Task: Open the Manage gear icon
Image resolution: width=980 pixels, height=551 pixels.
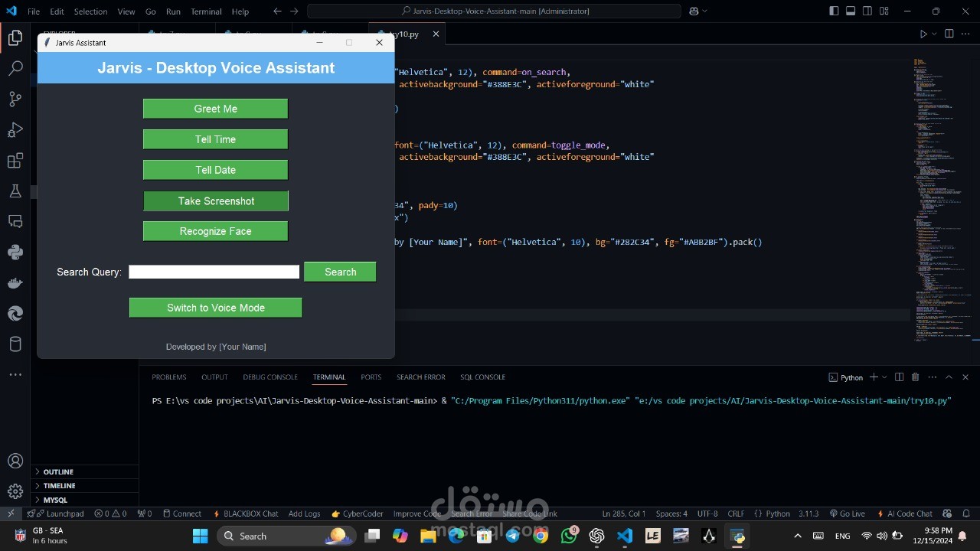Action: pyautogui.click(x=15, y=491)
